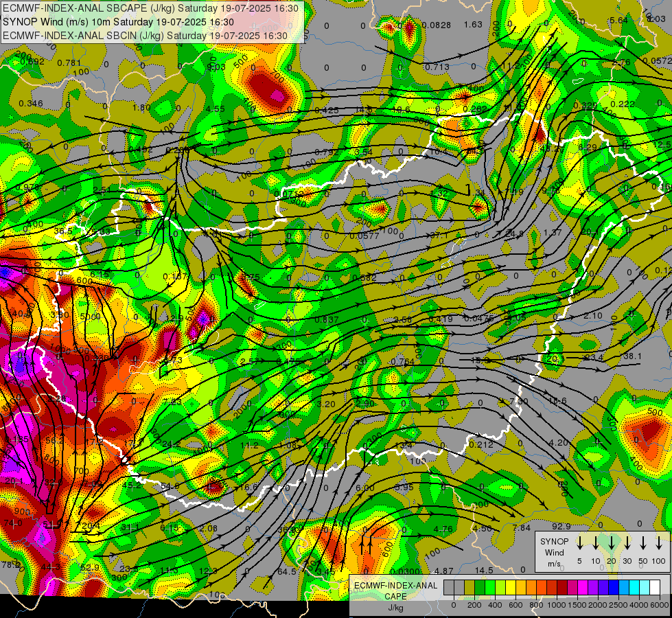Click the 2.10 value on the map
The width and height of the screenshot is (672, 618).
pos(592,316)
